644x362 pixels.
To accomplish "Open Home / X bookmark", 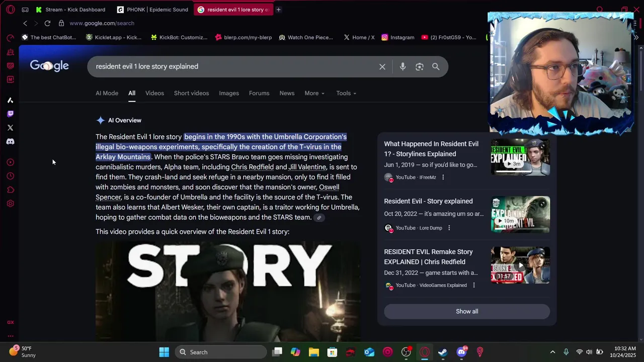I will 359,37.
